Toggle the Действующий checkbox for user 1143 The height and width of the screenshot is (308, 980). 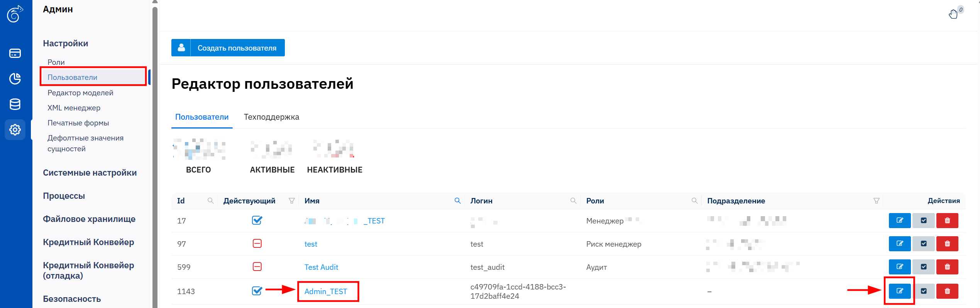257,291
